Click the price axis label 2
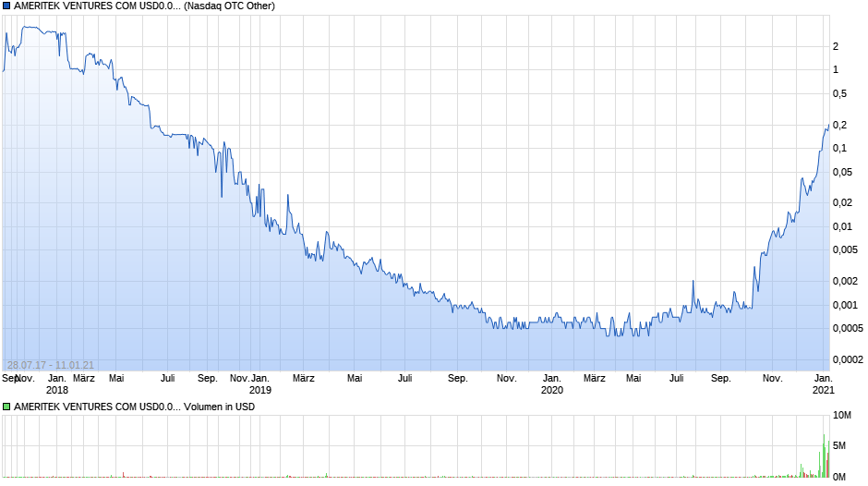This screenshot has width=868, height=486. pyautogui.click(x=836, y=46)
